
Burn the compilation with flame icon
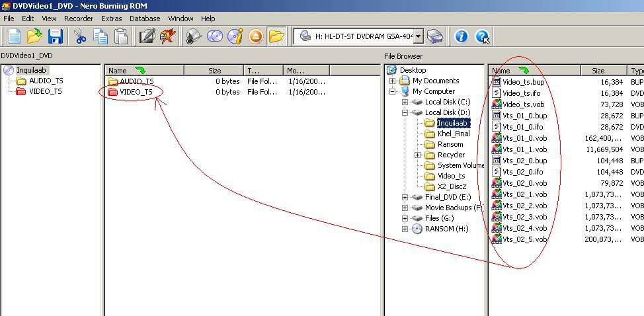(x=167, y=36)
